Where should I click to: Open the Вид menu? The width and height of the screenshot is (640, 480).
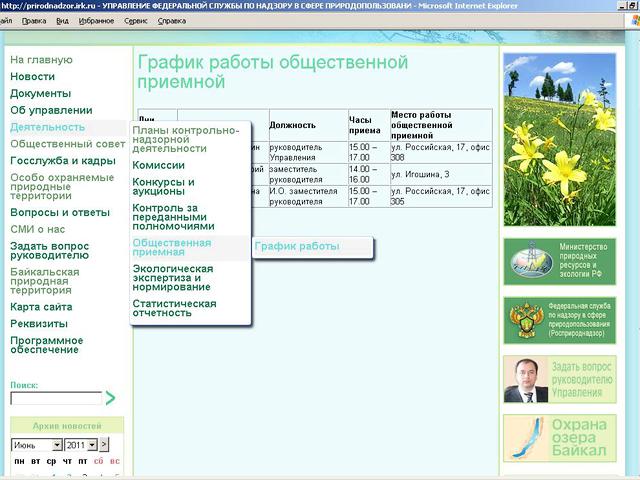click(x=62, y=21)
